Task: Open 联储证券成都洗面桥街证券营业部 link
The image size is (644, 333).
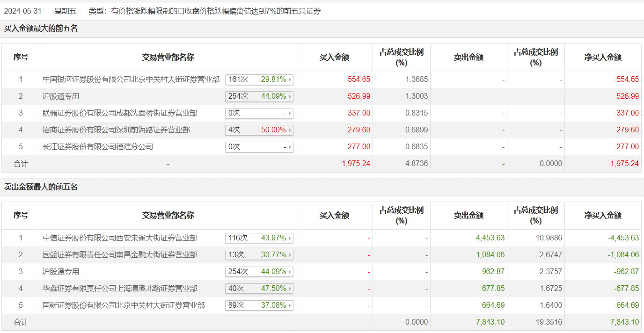Action: pyautogui.click(x=120, y=113)
